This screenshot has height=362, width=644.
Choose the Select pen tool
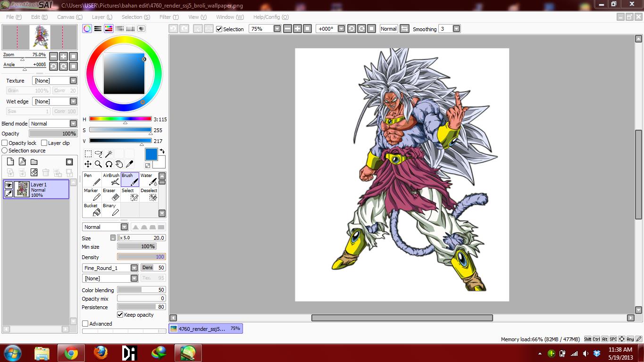(x=130, y=194)
